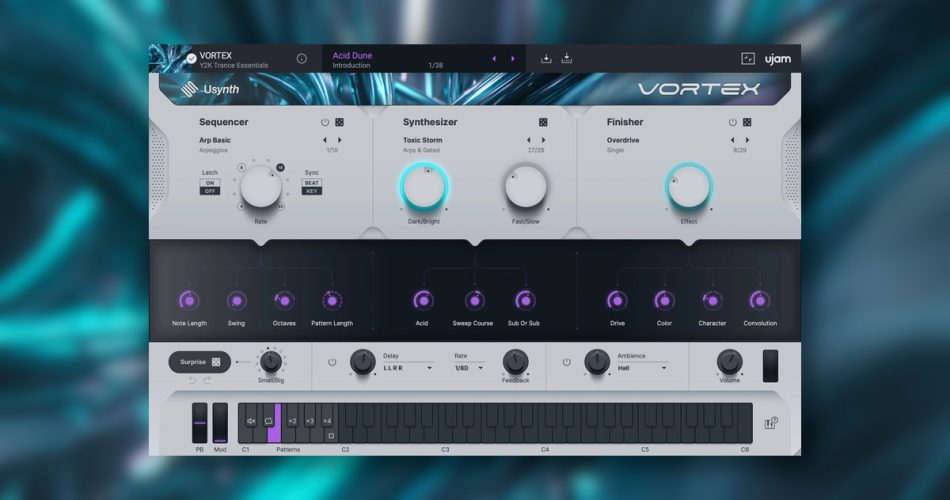Click the info icon next to VORTEX
Image resolution: width=950 pixels, height=500 pixels.
click(302, 59)
